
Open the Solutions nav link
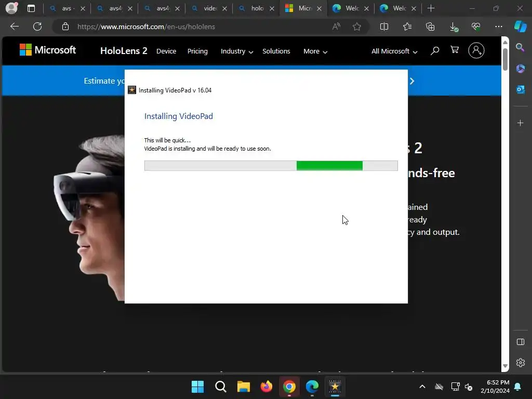click(x=276, y=51)
